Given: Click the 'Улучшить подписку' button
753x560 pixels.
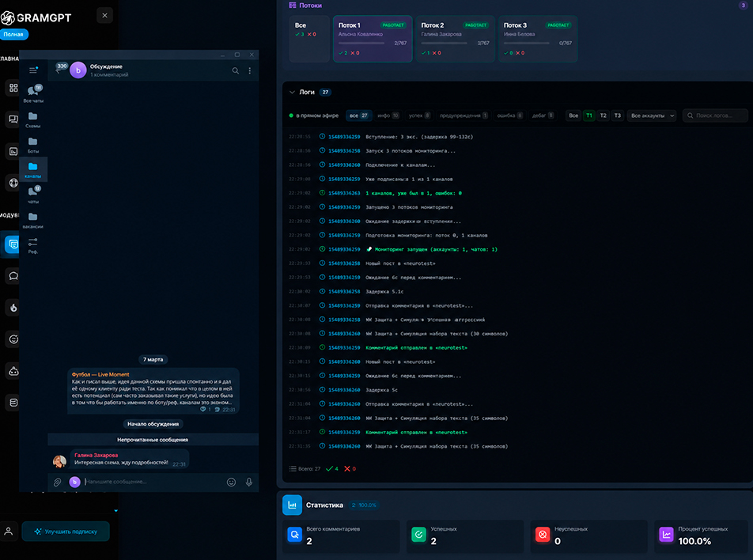Looking at the screenshot, I should click(66, 532).
